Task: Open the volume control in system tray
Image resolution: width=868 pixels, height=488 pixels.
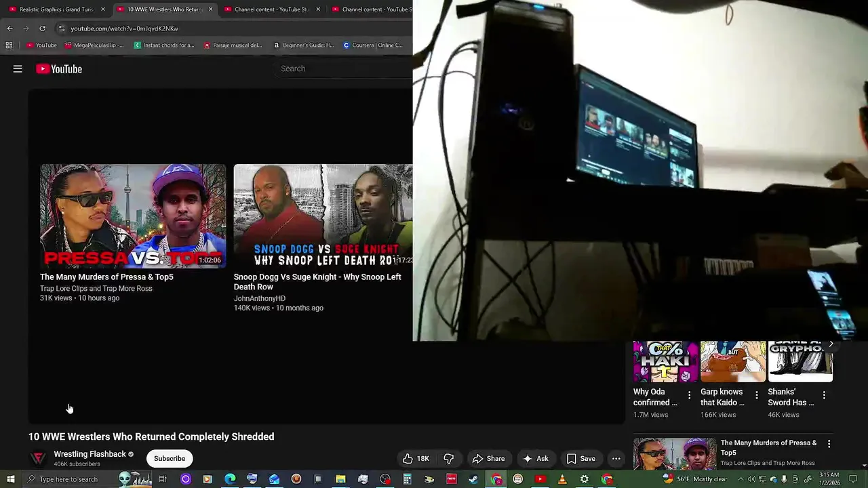Action: [751, 479]
